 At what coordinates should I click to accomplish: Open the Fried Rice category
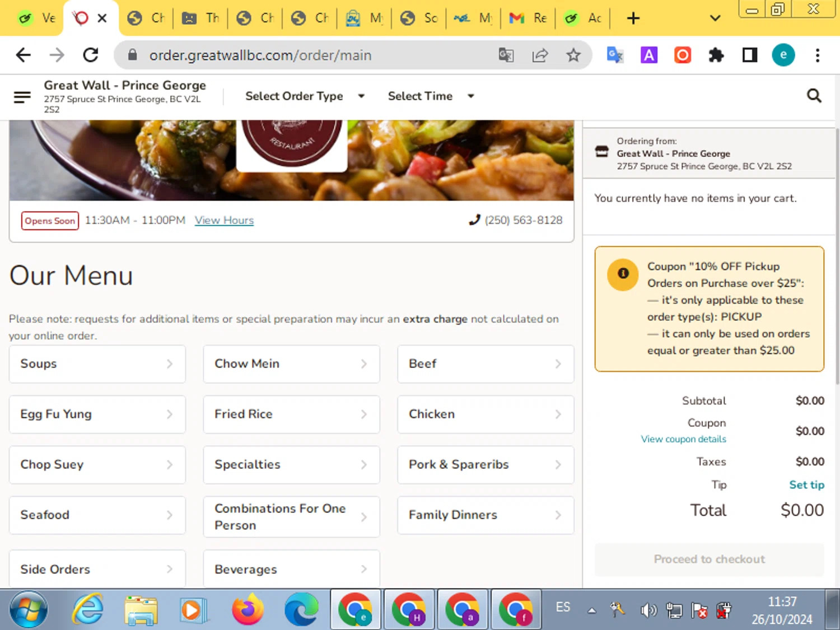click(291, 414)
